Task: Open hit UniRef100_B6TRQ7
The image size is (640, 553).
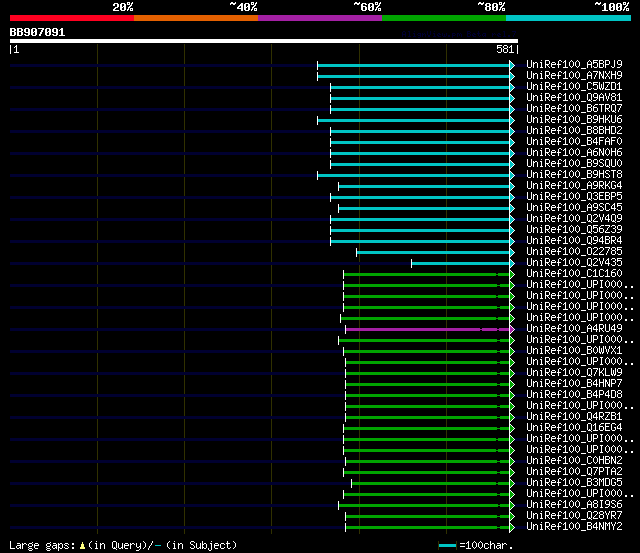Action: pyautogui.click(x=574, y=108)
